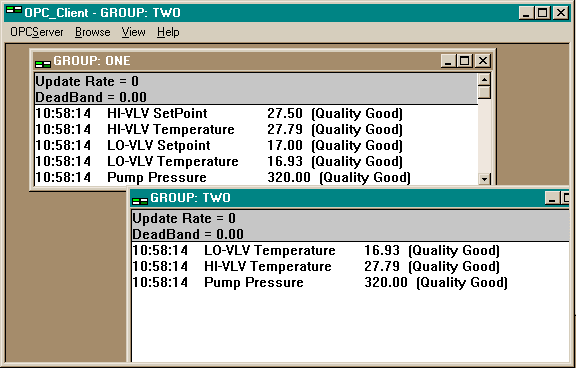Minimize the GROUP: ONE child window
Screen dimensions: 576x368
pos(448,61)
